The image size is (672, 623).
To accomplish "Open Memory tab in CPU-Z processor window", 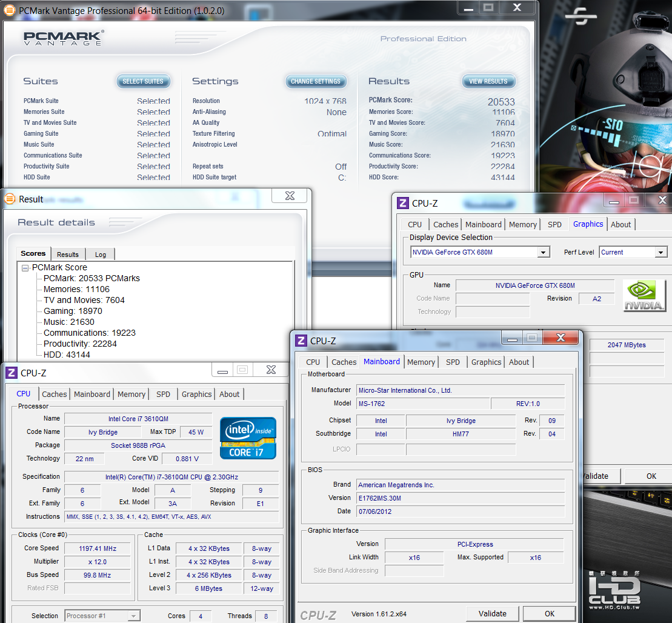I will click(131, 394).
